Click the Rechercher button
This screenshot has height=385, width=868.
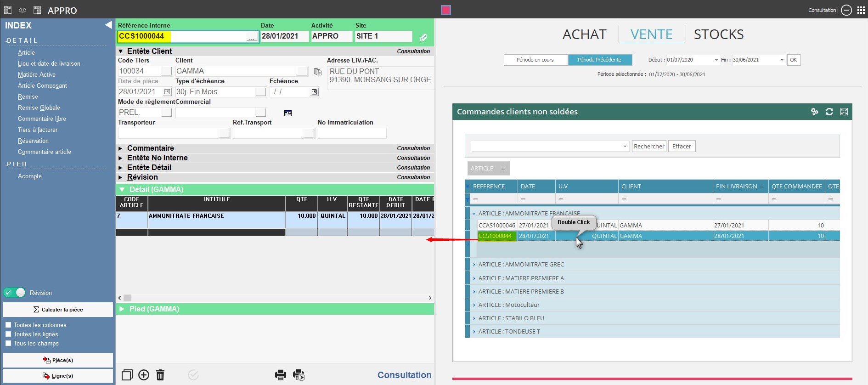click(x=648, y=146)
